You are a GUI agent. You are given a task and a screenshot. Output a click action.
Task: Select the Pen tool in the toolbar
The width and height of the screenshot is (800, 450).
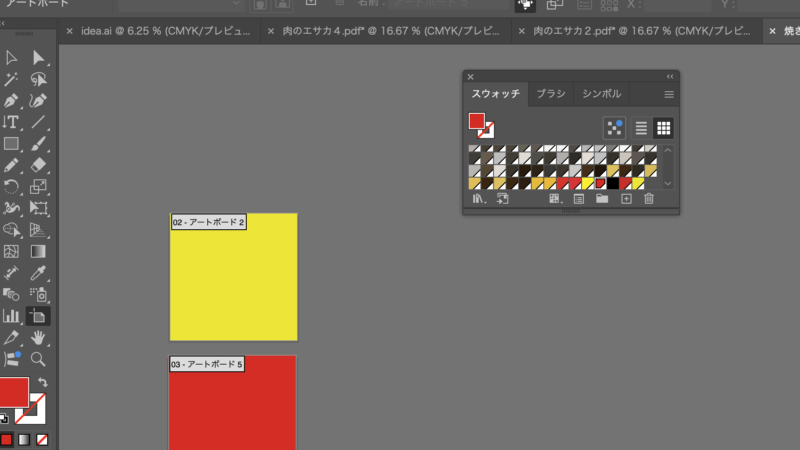[x=12, y=101]
